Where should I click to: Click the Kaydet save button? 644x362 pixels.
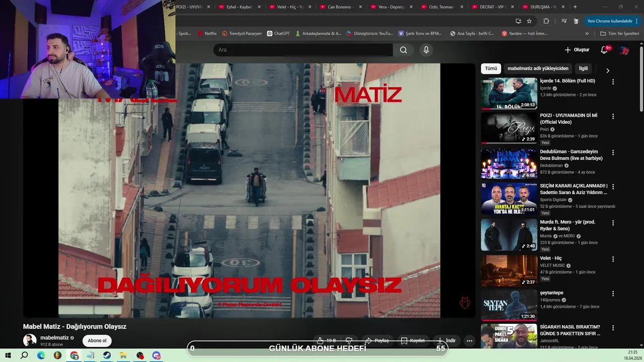pos(413,340)
